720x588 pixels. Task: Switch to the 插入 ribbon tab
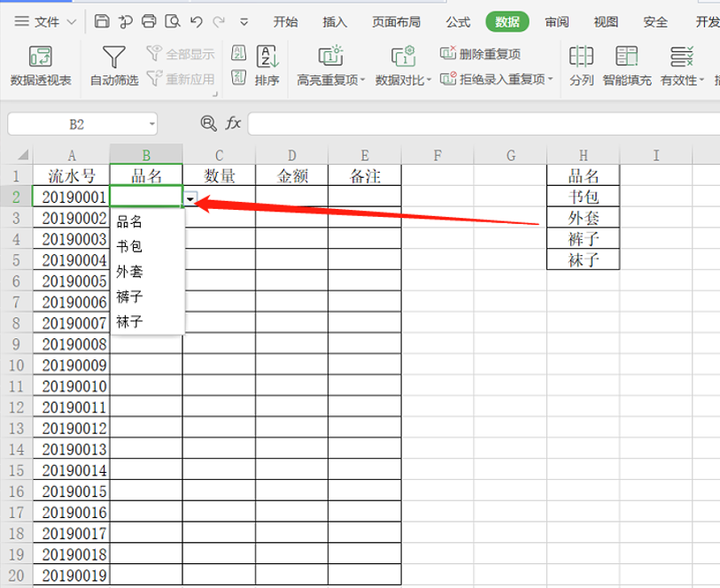click(x=334, y=21)
